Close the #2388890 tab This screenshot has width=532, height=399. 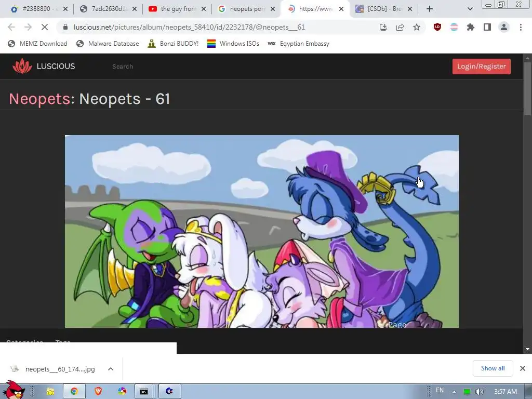[x=65, y=9]
